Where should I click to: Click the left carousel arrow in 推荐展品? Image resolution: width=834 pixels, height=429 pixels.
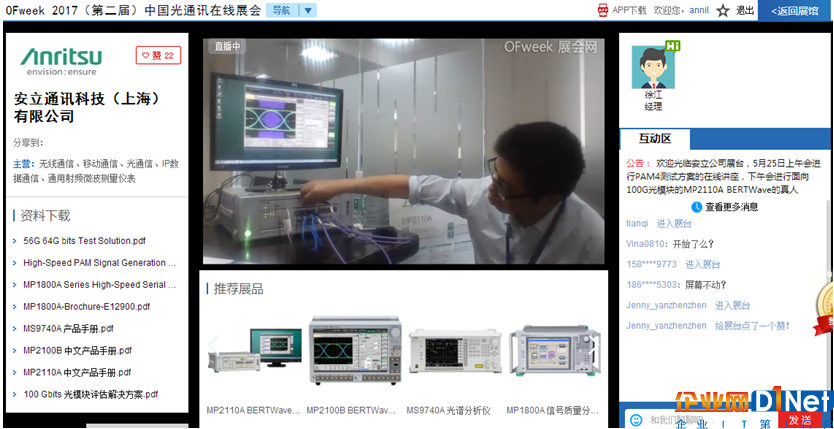(213, 344)
